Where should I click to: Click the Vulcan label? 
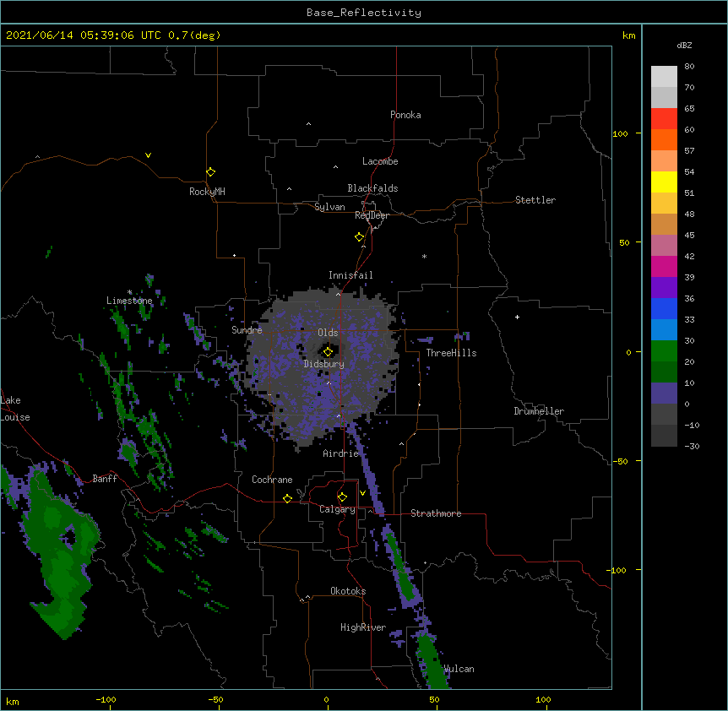click(459, 669)
